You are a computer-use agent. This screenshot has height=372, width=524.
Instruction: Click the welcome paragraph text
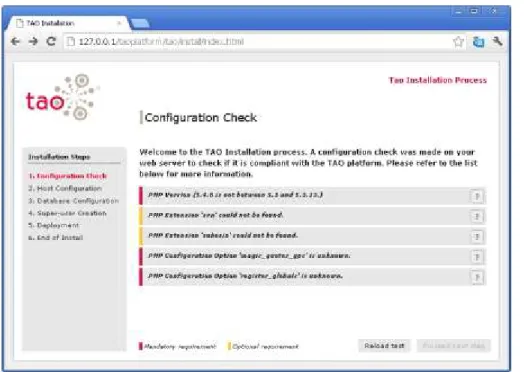click(308, 163)
